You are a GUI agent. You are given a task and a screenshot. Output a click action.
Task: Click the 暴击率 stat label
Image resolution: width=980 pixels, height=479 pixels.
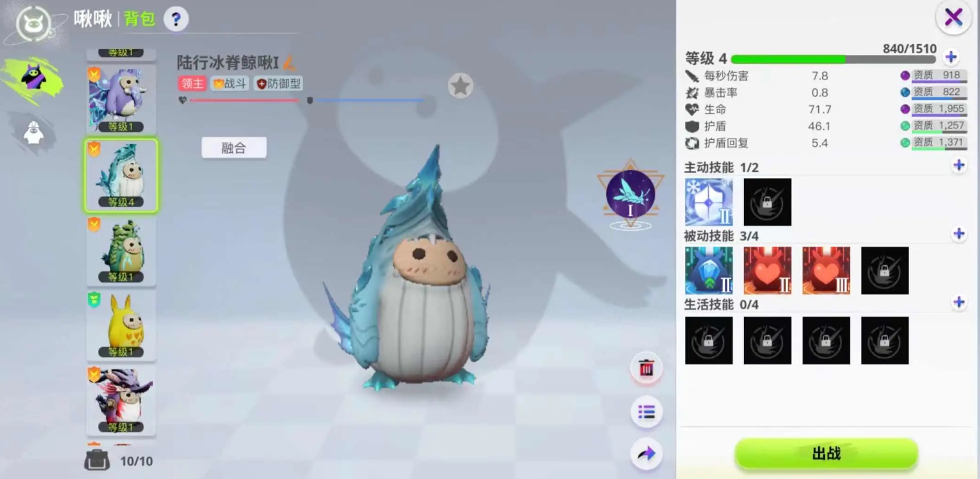point(721,93)
